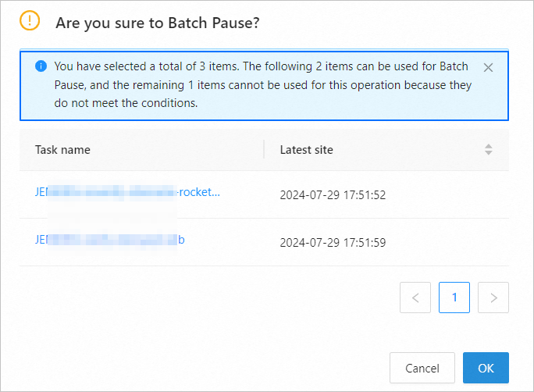534x392 pixels.
Task: Click the orange warning icon beside the title
Action: (x=29, y=22)
